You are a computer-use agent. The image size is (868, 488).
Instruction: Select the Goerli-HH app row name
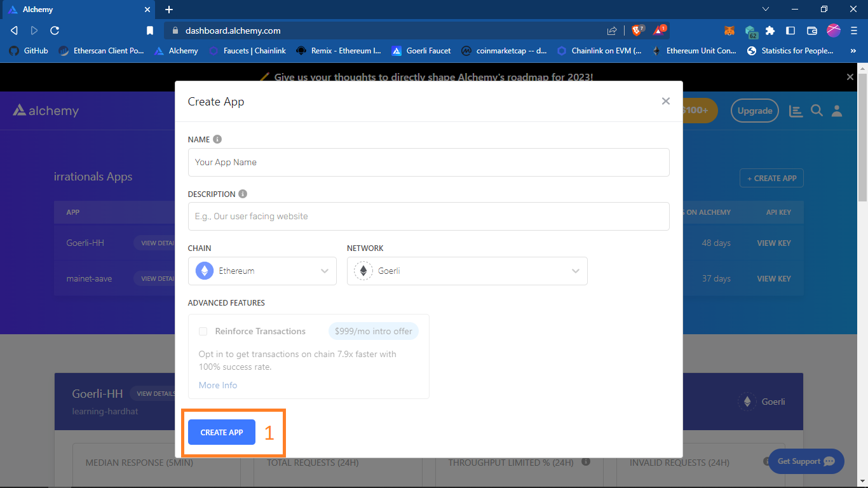(x=85, y=243)
